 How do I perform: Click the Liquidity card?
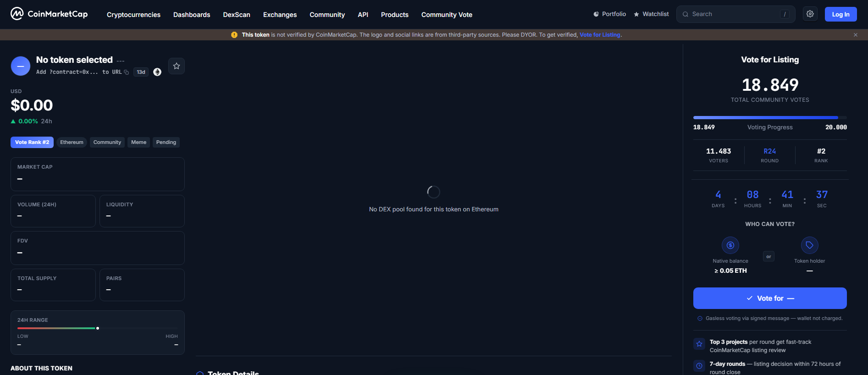(x=142, y=211)
